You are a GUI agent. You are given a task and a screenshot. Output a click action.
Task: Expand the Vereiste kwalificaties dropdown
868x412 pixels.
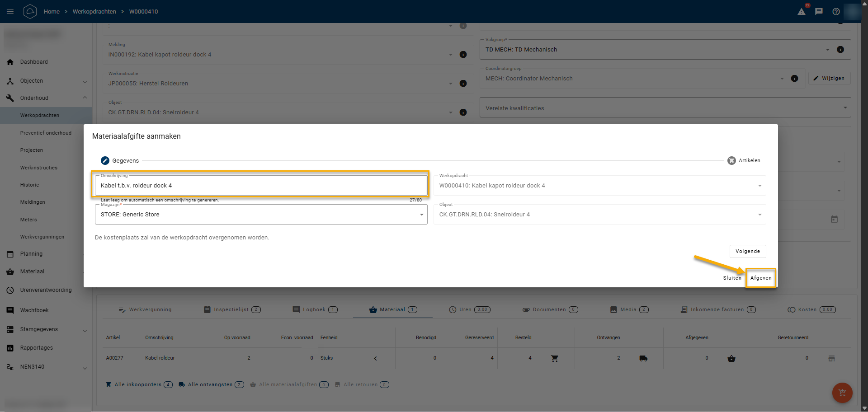845,108
